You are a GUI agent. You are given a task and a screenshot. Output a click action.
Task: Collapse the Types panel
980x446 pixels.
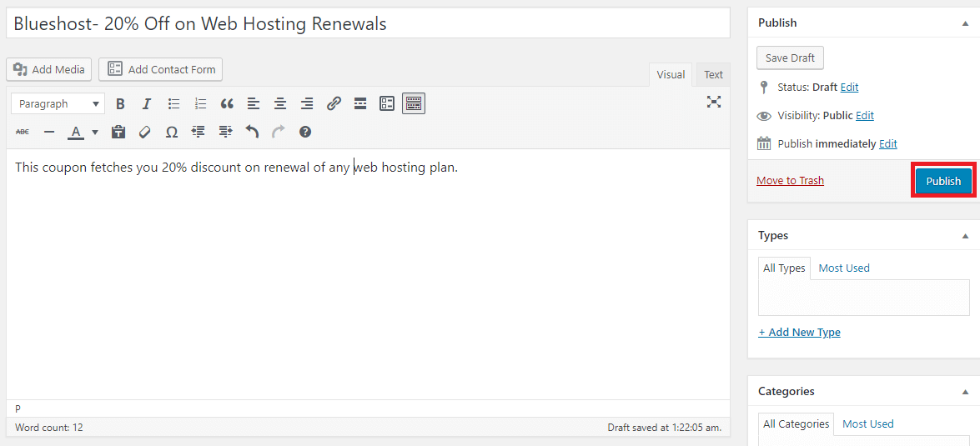[966, 235]
